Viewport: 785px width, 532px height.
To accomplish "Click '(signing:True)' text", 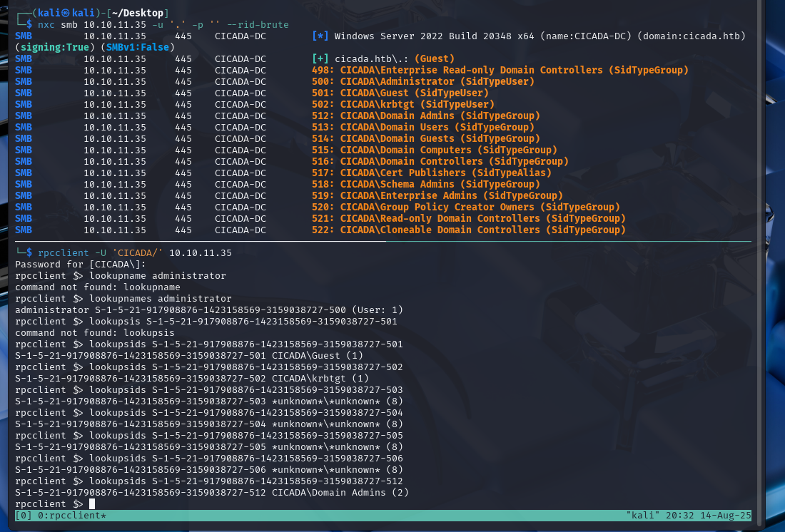I will point(55,47).
